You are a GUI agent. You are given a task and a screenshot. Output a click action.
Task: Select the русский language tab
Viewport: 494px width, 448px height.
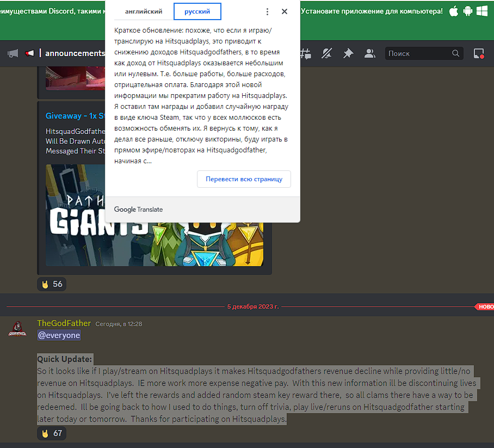[197, 11]
